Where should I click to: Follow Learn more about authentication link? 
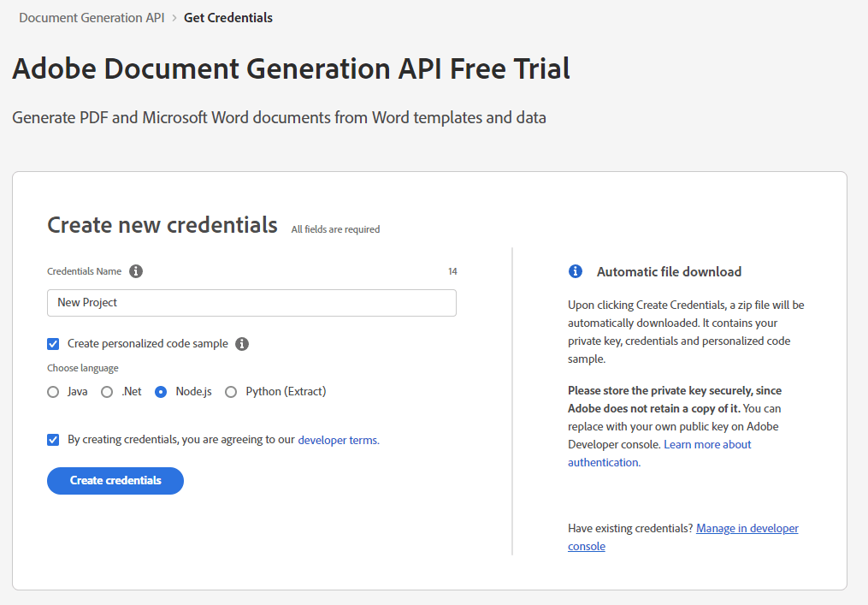pyautogui.click(x=659, y=454)
